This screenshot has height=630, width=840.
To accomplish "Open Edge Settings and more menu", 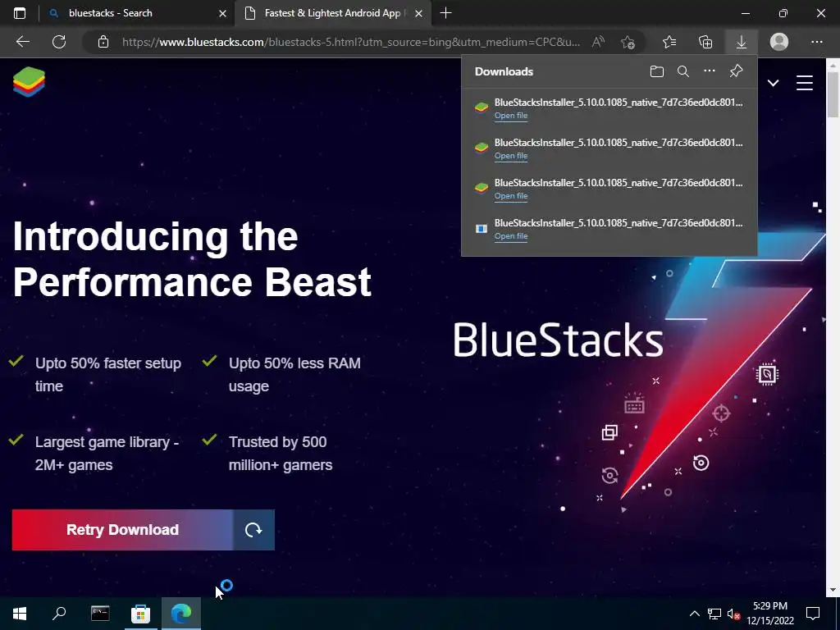I will (816, 42).
